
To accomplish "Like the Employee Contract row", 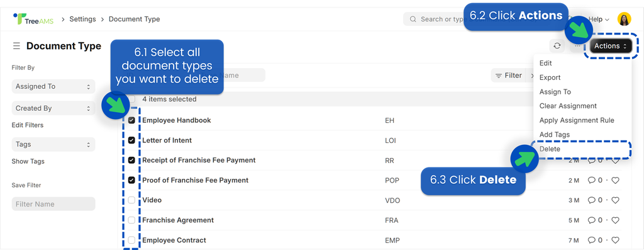I will click(615, 240).
